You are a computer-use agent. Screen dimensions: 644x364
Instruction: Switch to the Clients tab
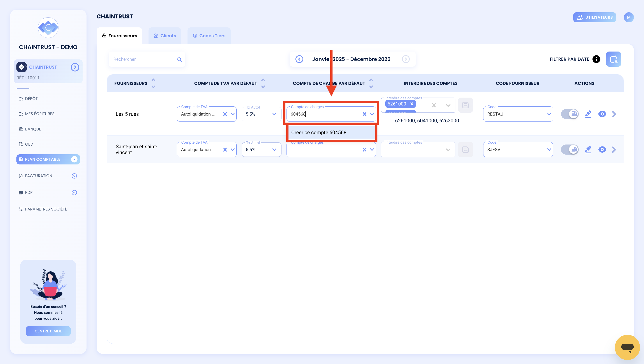pyautogui.click(x=165, y=36)
